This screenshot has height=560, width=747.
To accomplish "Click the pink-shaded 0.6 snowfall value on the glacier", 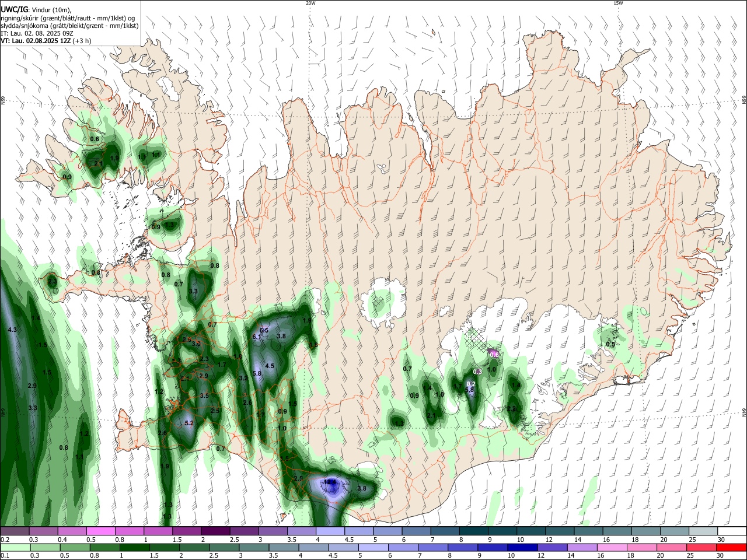I will (494, 354).
